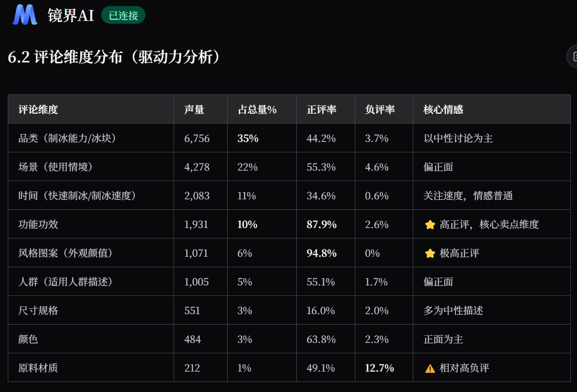Click the star icon in the 功能功效 row
Viewport: 577px width, 392px height.
coord(430,225)
